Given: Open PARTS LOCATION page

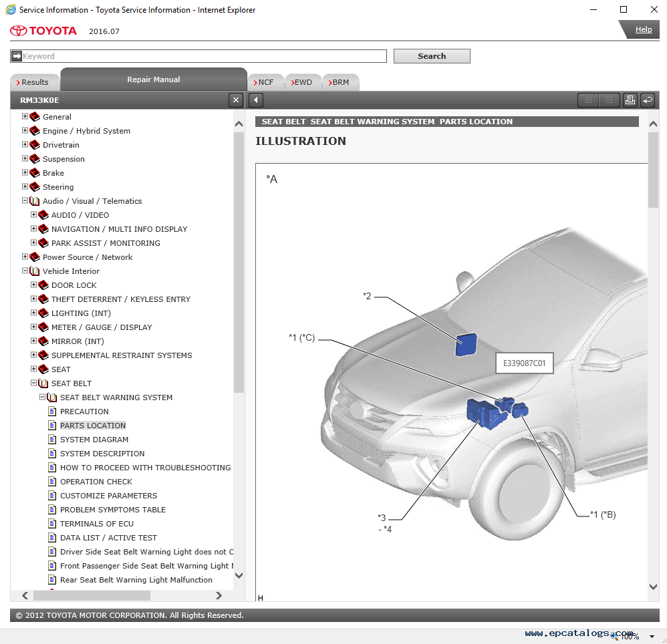Looking at the screenshot, I should 93,425.
